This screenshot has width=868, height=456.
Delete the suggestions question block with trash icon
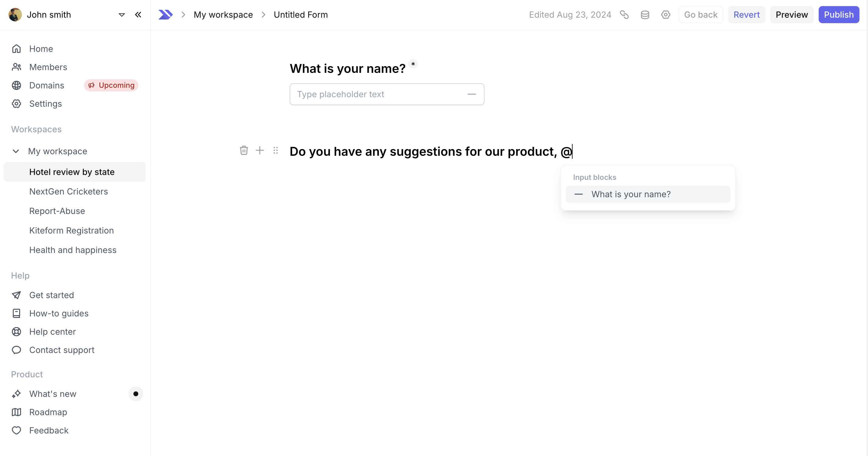244,151
